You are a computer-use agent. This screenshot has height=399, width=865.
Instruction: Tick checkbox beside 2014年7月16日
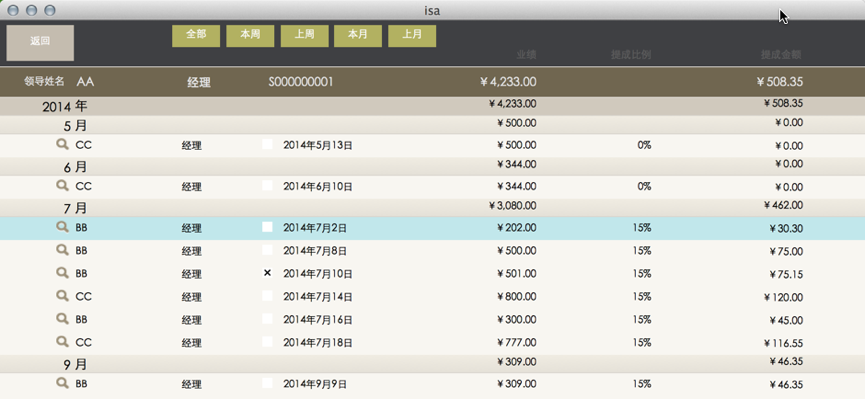coord(268,319)
